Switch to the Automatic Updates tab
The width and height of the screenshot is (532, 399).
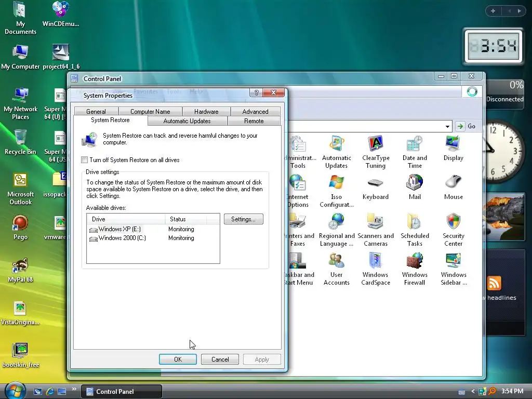click(x=187, y=121)
